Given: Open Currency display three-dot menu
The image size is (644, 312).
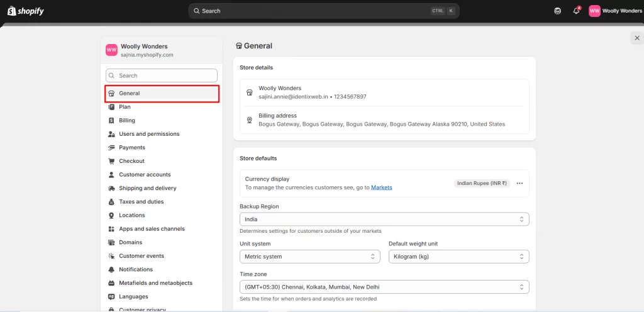Looking at the screenshot, I should click(519, 184).
